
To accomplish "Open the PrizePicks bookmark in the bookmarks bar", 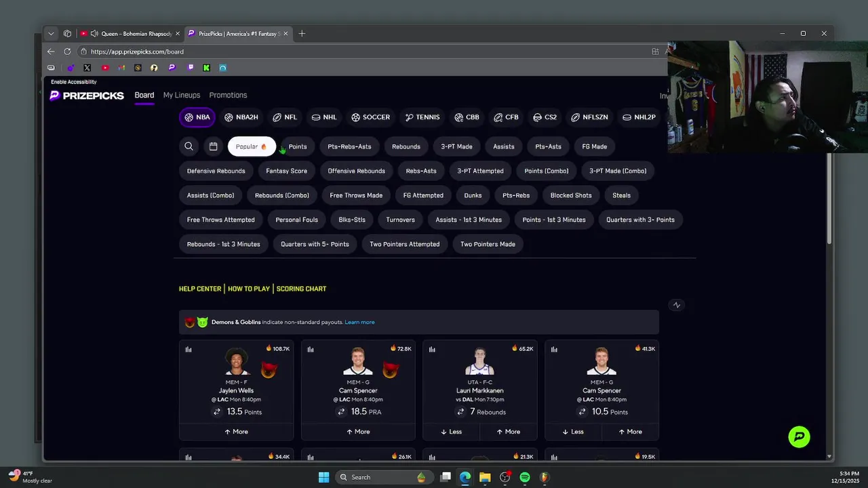I will (x=172, y=68).
